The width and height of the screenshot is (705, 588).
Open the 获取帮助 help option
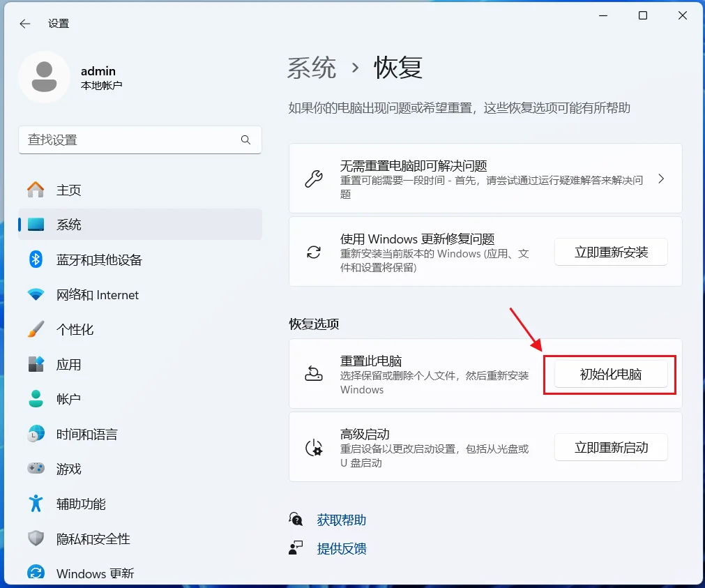point(341,519)
